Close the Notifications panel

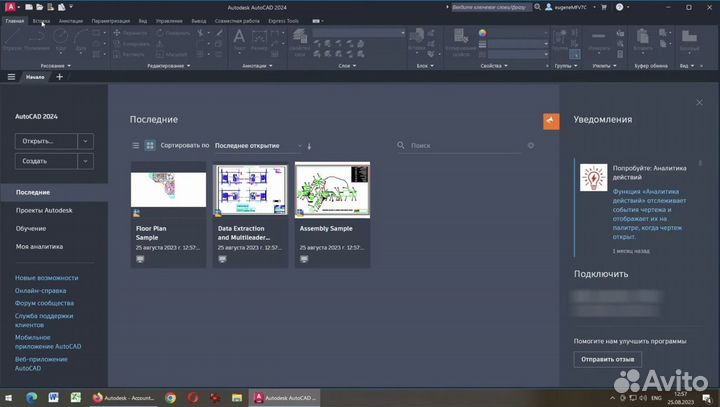tap(699, 103)
